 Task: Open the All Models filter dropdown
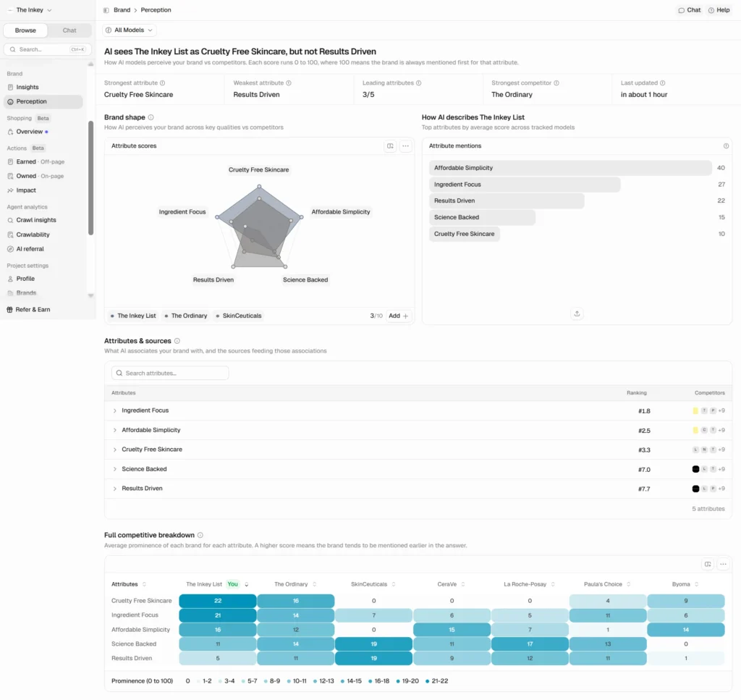click(129, 30)
